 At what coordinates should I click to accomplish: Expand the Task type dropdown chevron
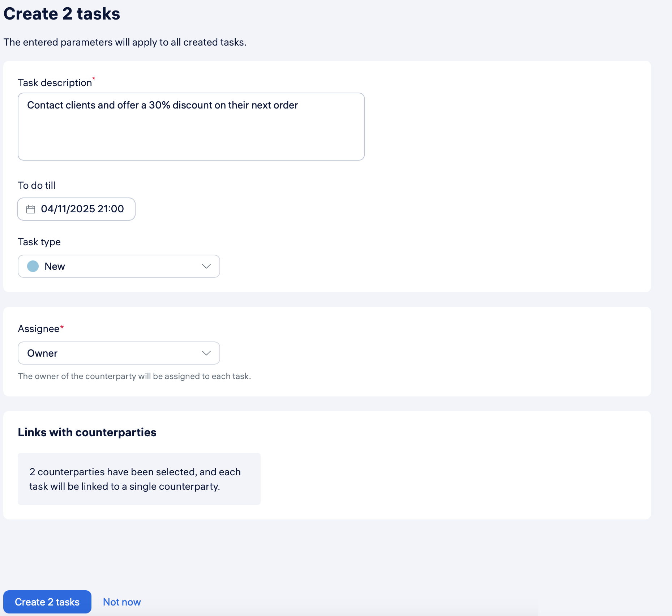coord(206,266)
